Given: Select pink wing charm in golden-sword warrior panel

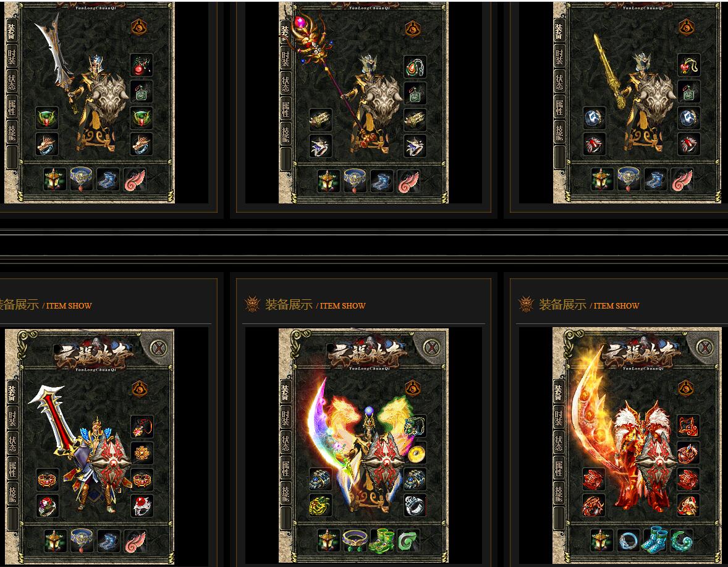Looking at the screenshot, I should (x=682, y=181).
